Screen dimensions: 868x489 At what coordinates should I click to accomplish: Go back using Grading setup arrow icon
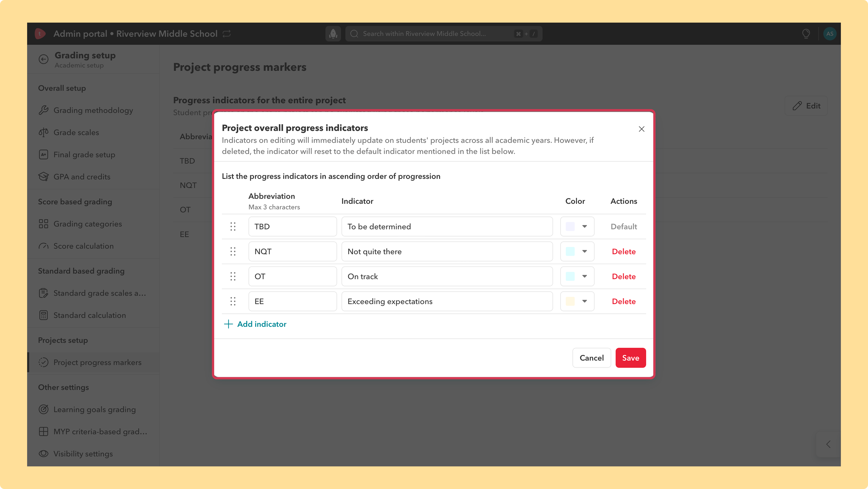pos(44,59)
